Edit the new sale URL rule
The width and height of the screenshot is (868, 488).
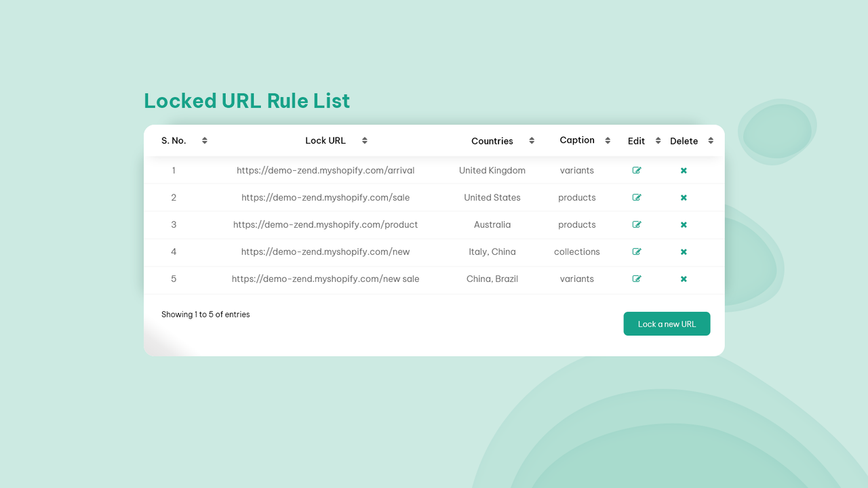(x=637, y=279)
